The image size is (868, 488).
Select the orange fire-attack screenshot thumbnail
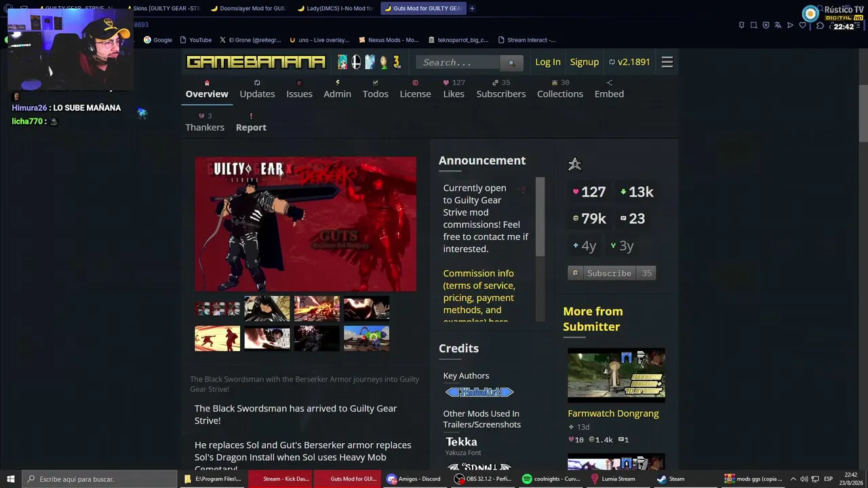point(317,309)
